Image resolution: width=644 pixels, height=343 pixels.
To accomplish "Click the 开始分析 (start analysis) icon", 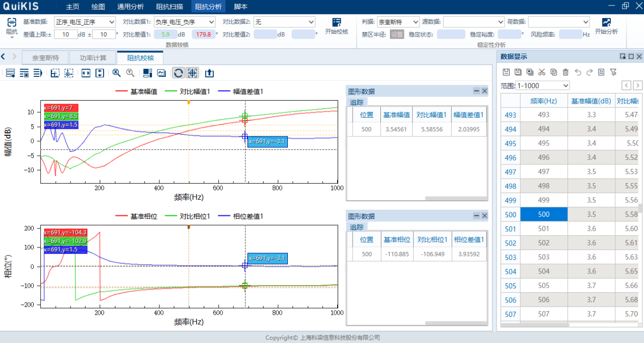I will 606,23.
